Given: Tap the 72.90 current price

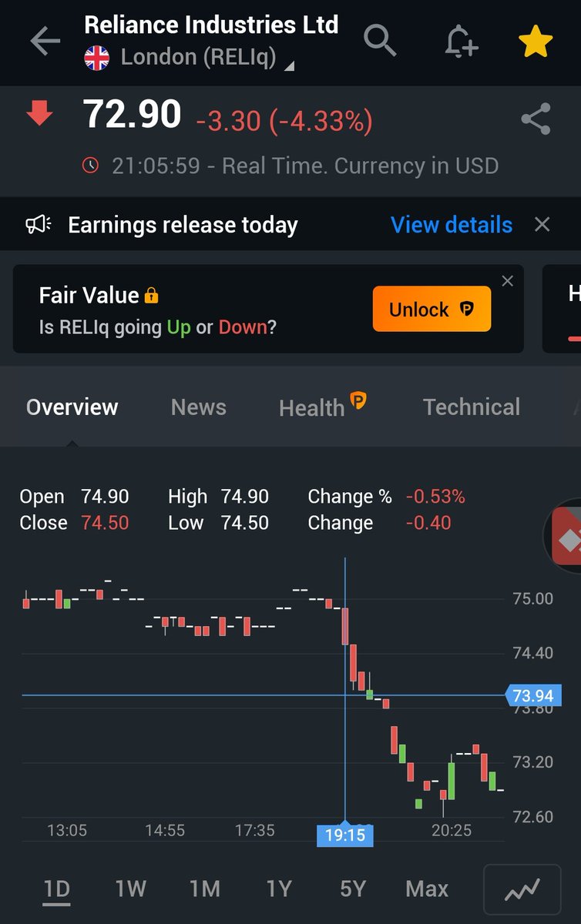Looking at the screenshot, I should [133, 115].
